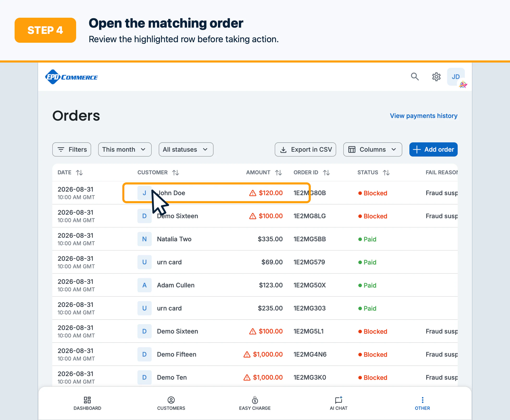Click the EPD Commerce logo
The width and height of the screenshot is (510, 420).
(x=71, y=77)
